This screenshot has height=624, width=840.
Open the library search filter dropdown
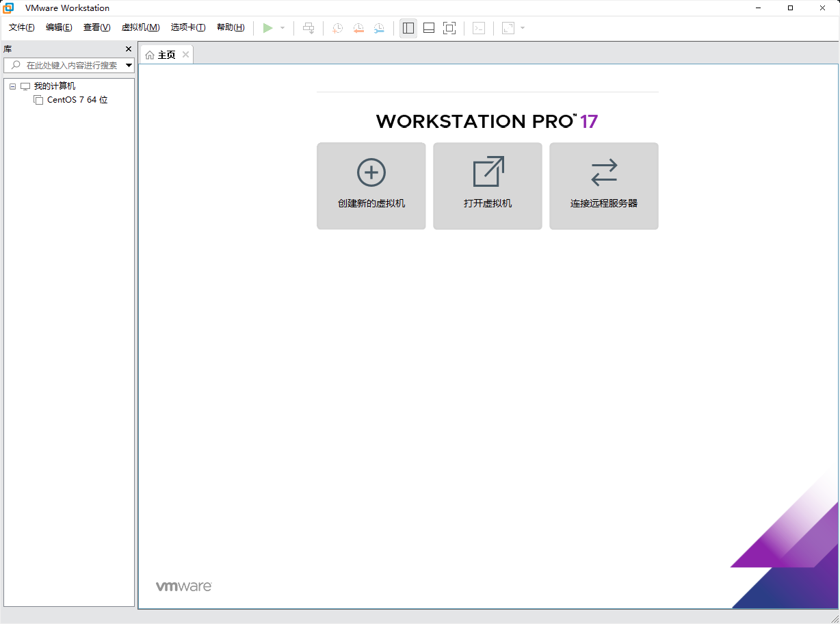coord(128,65)
